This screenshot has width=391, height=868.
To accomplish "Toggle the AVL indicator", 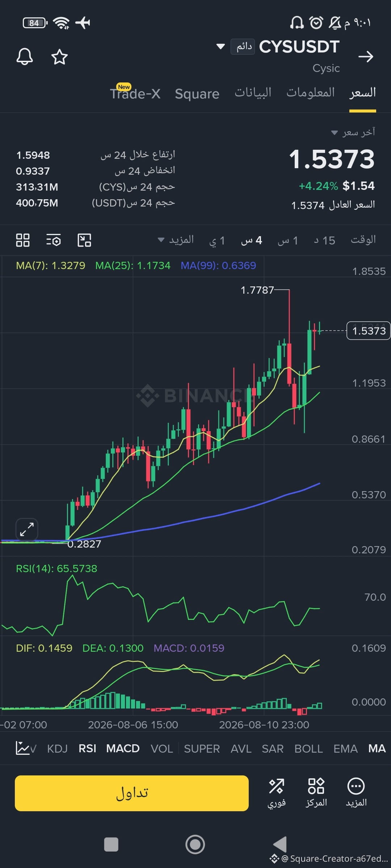I will click(x=241, y=749).
